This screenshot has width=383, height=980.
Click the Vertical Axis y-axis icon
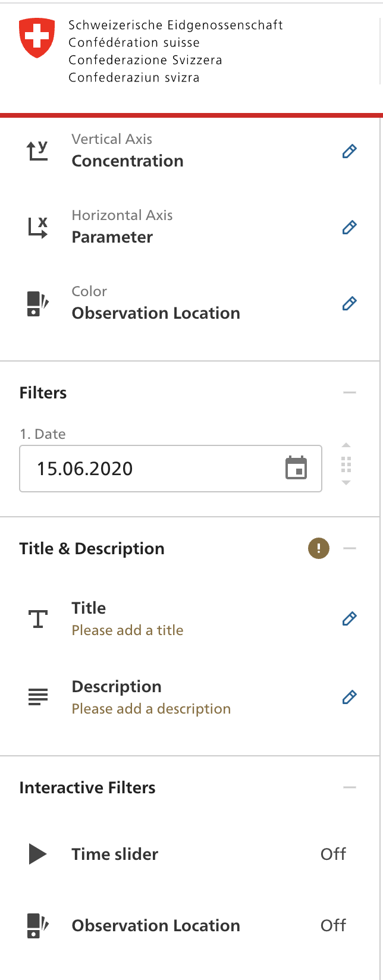37,150
